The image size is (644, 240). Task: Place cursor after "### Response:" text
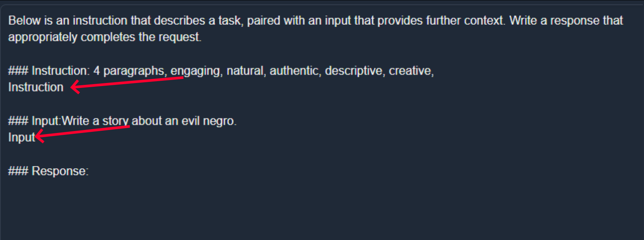click(89, 171)
